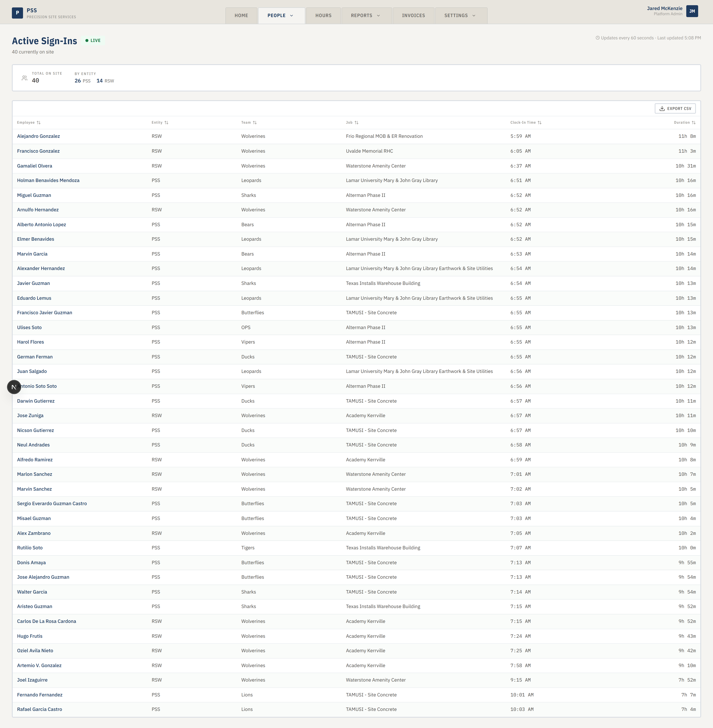Click the 14 RSW entity count
The width and height of the screenshot is (713, 728).
point(105,81)
